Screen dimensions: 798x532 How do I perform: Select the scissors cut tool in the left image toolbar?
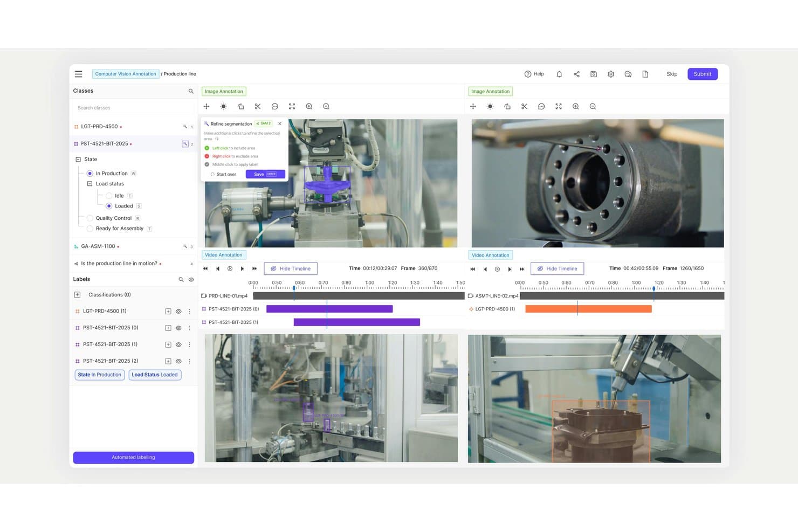click(258, 107)
